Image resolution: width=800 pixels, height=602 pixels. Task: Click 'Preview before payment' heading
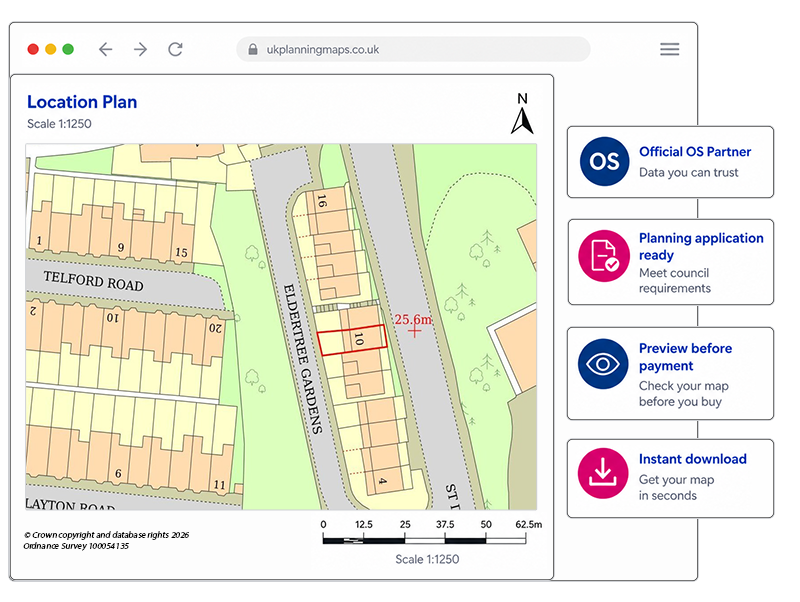click(685, 357)
